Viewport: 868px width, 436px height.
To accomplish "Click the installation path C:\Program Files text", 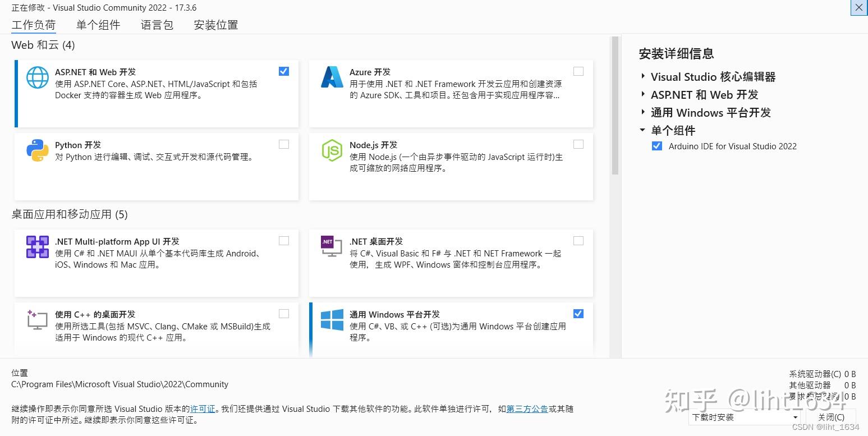I will click(120, 384).
